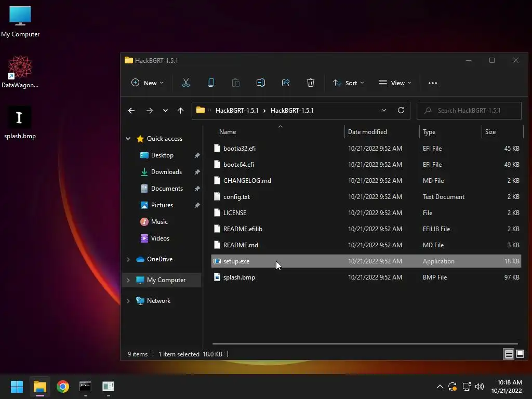Click the volume speaker tray icon
The image size is (532, 399).
point(480,387)
